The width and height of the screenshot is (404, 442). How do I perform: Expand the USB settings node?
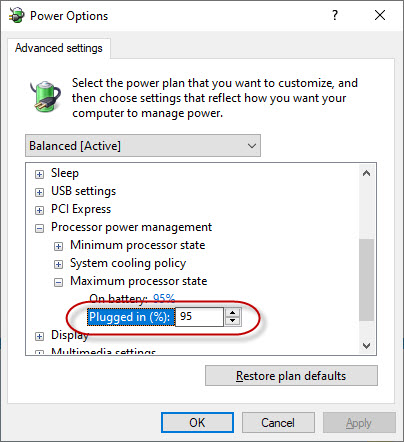[39, 192]
